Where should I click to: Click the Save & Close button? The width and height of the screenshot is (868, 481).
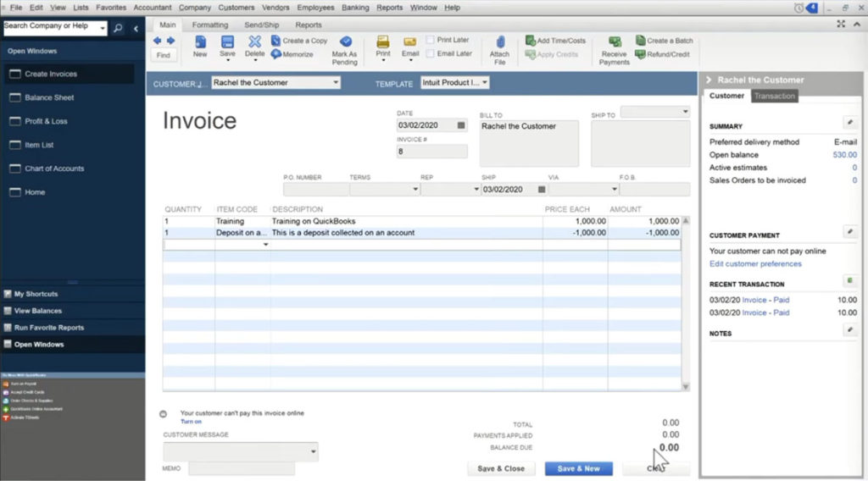click(501, 468)
